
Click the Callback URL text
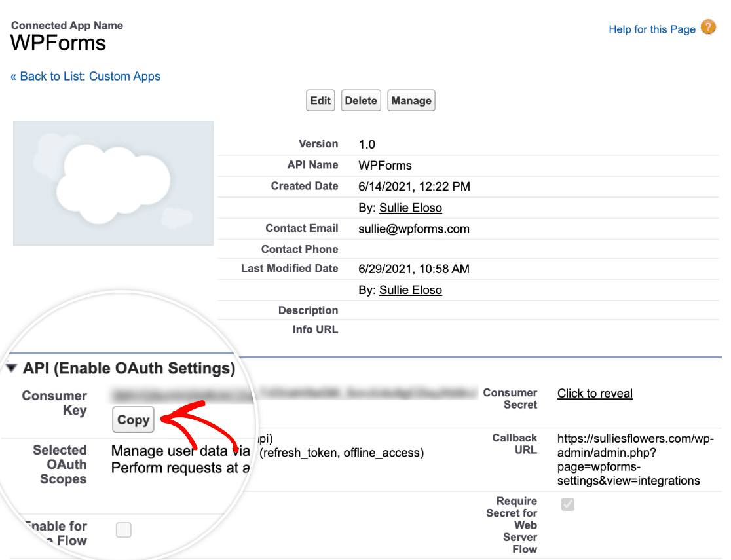[635, 459]
